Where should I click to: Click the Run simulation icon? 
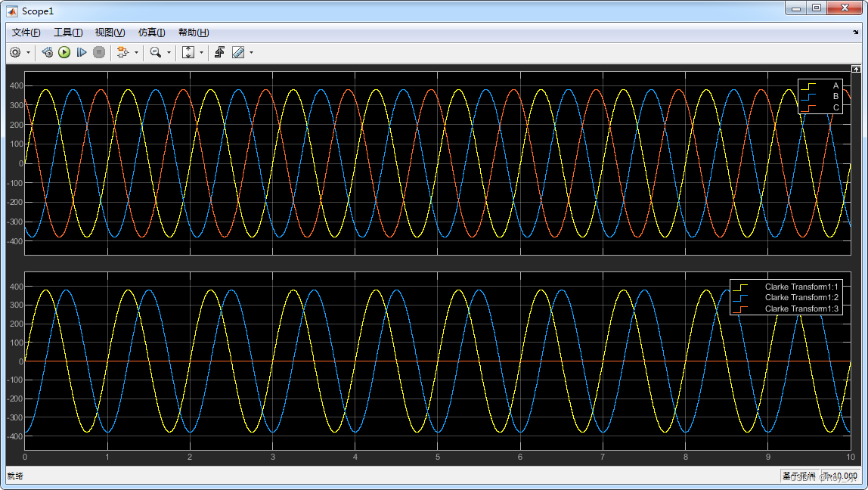[64, 52]
